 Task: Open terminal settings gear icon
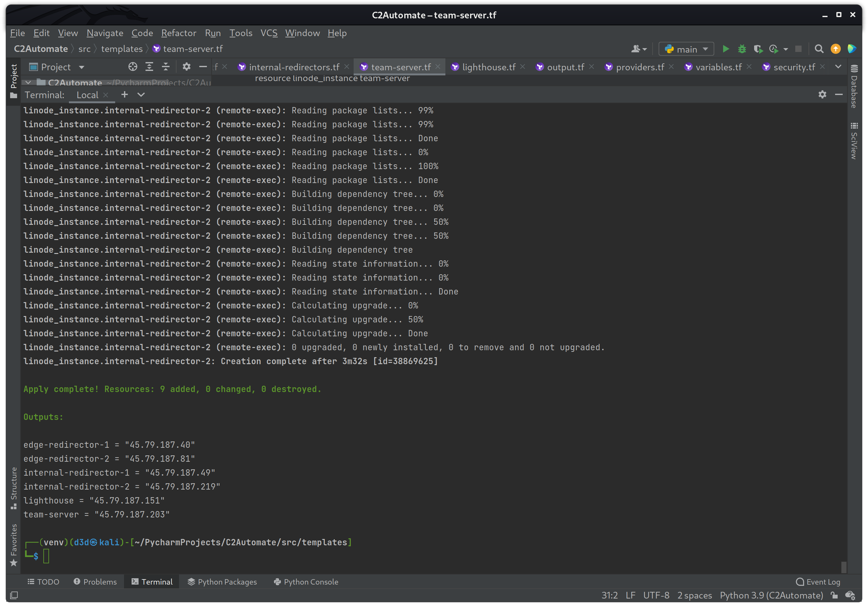[x=822, y=95]
